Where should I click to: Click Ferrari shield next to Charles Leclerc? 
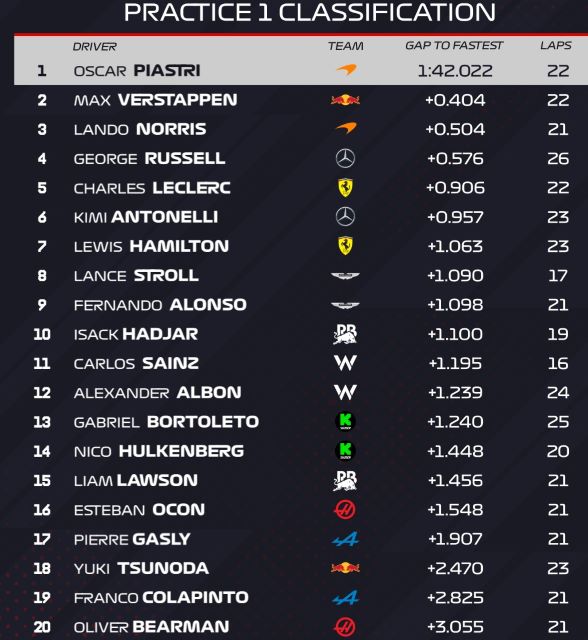click(345, 188)
